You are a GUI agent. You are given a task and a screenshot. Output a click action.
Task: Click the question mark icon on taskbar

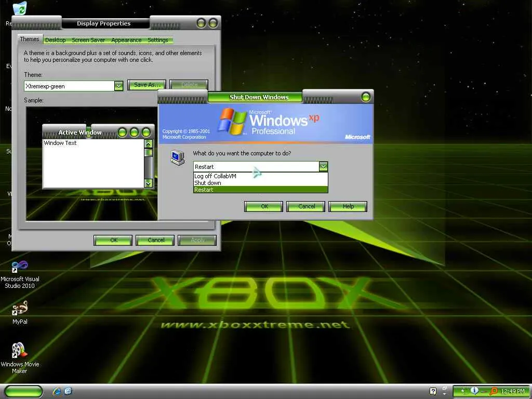pyautogui.click(x=433, y=391)
